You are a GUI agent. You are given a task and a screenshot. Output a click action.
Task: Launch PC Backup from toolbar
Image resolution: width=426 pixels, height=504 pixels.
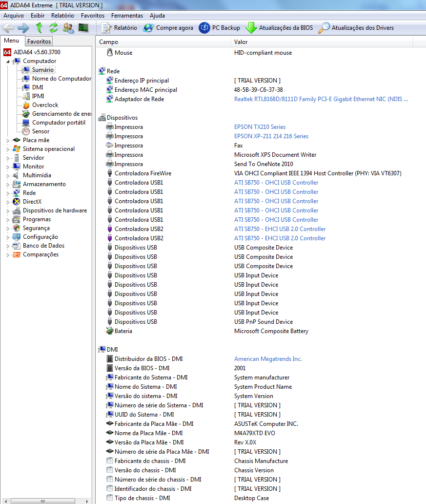pos(220,28)
